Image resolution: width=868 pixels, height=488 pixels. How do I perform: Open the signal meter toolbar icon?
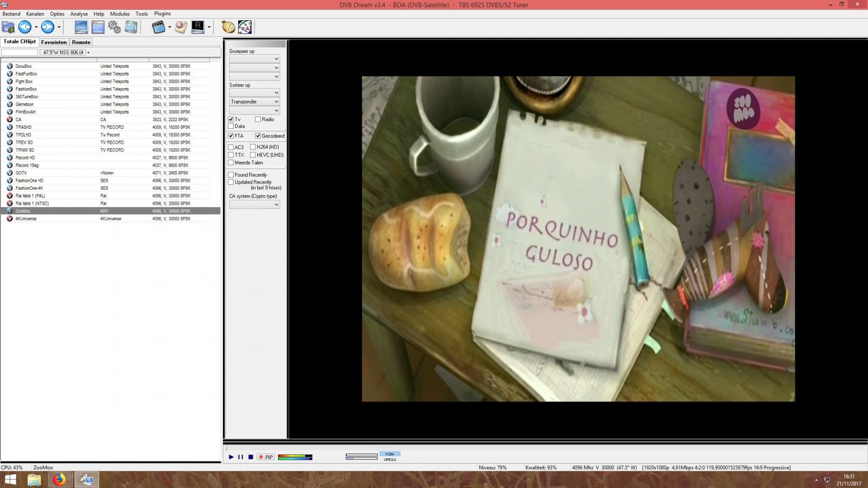245,28
